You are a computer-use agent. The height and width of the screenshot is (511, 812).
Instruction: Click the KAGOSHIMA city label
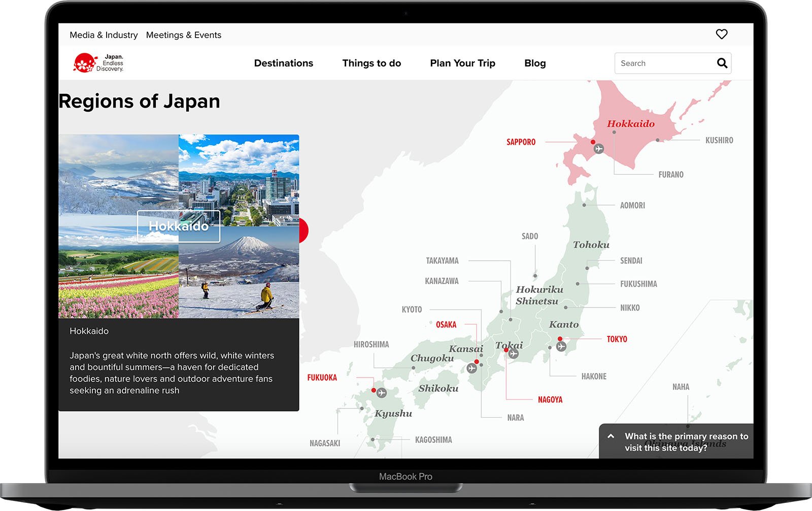[433, 440]
